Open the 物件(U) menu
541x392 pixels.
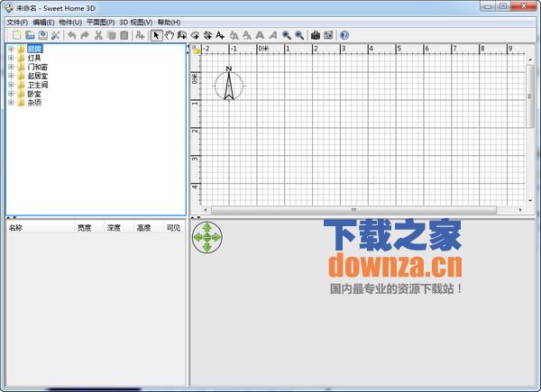(70, 23)
